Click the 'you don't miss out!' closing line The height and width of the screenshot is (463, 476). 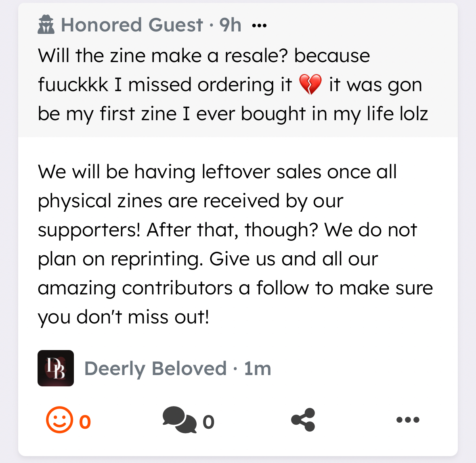click(x=124, y=317)
